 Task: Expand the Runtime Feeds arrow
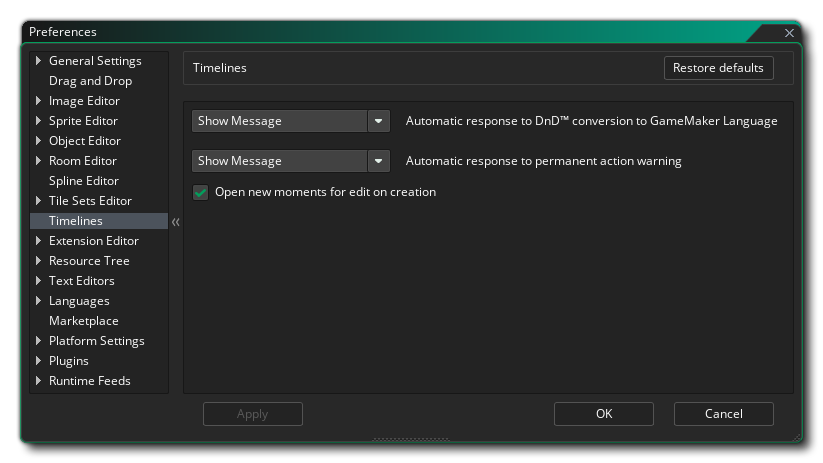[x=39, y=381]
